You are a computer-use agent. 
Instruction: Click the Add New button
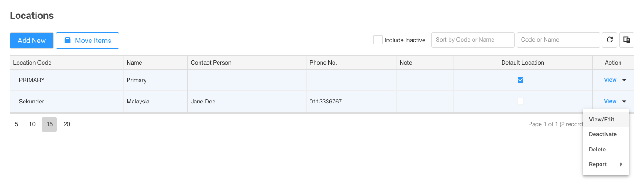[x=32, y=41]
